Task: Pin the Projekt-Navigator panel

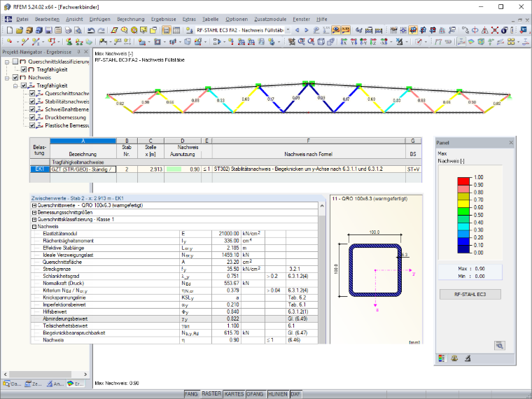Action: point(78,52)
